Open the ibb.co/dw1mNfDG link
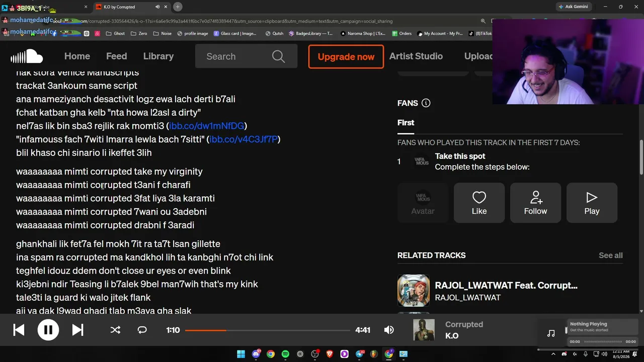 click(x=206, y=126)
